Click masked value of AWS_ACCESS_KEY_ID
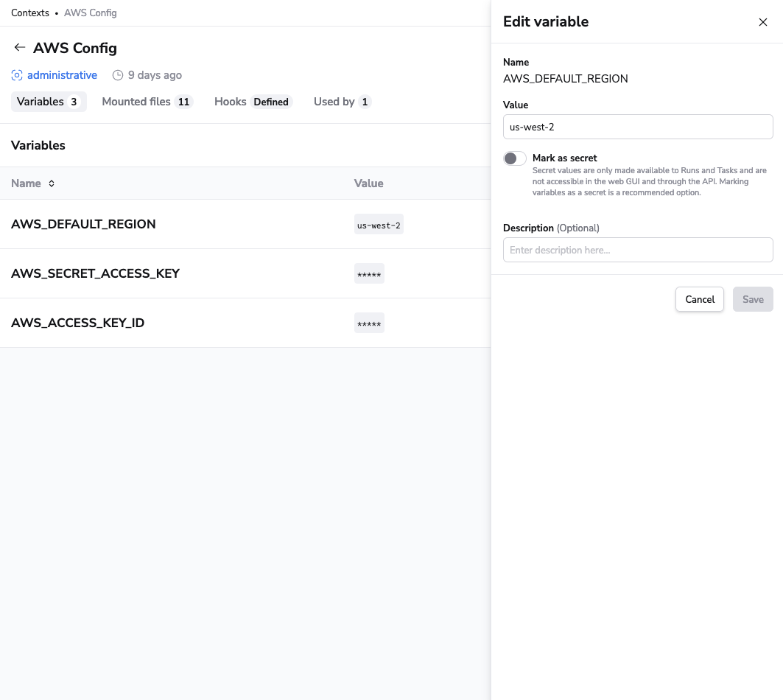This screenshot has width=783, height=700. tap(369, 323)
